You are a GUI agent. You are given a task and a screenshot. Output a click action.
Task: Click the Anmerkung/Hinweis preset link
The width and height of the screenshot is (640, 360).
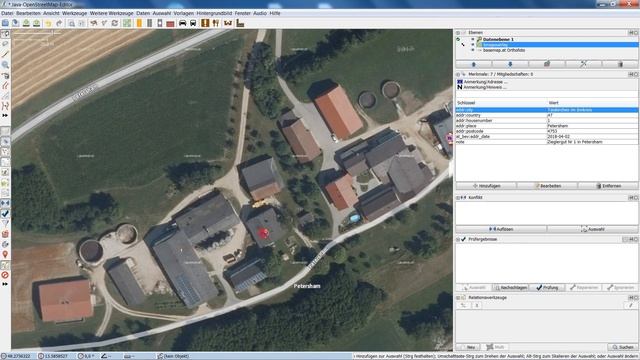(485, 87)
